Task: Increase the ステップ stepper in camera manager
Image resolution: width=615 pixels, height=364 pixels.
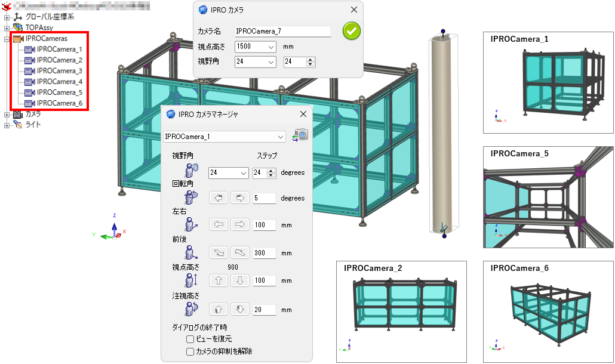Action: (271, 171)
